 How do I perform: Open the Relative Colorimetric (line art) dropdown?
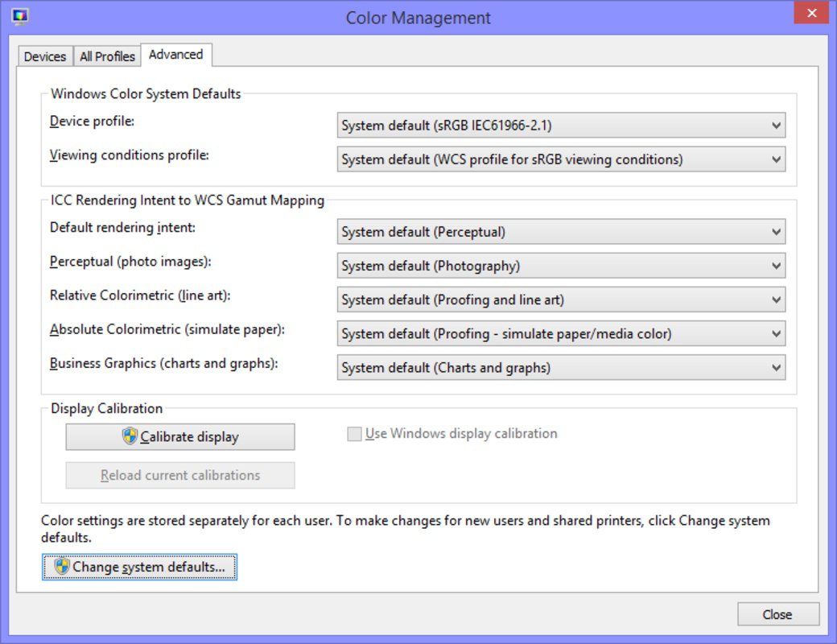pos(559,299)
